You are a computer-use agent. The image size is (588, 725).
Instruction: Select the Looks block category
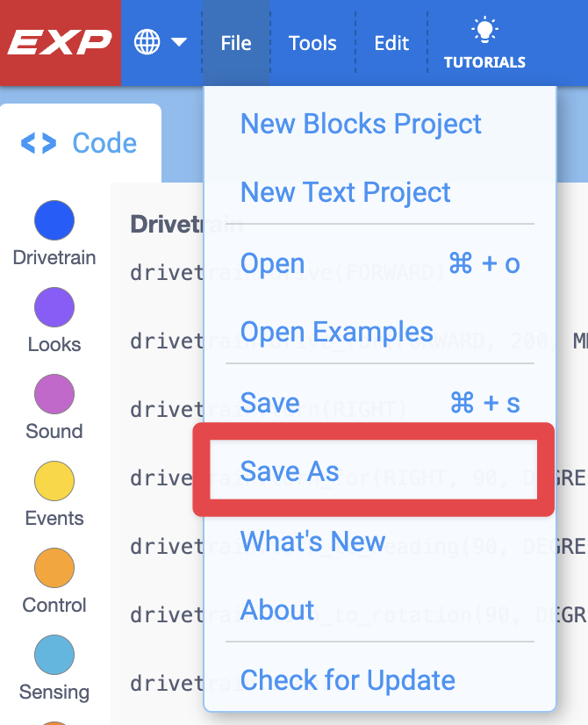click(x=54, y=307)
